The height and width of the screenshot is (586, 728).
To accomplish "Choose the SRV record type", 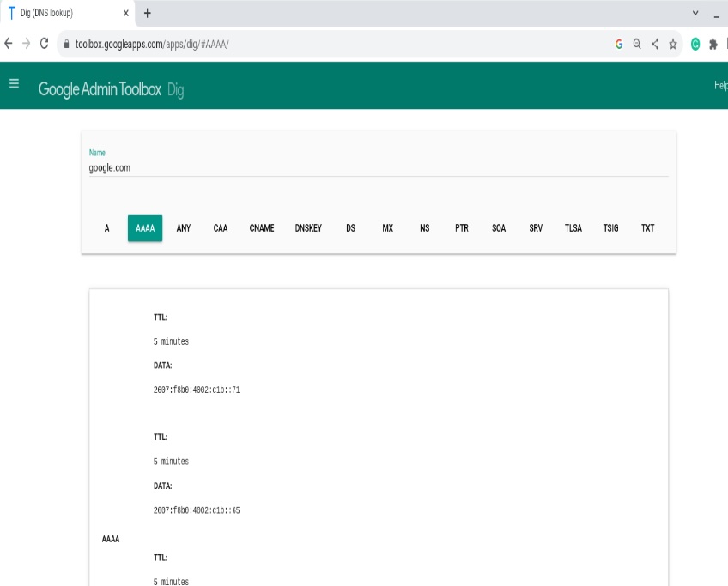I will coord(536,228).
